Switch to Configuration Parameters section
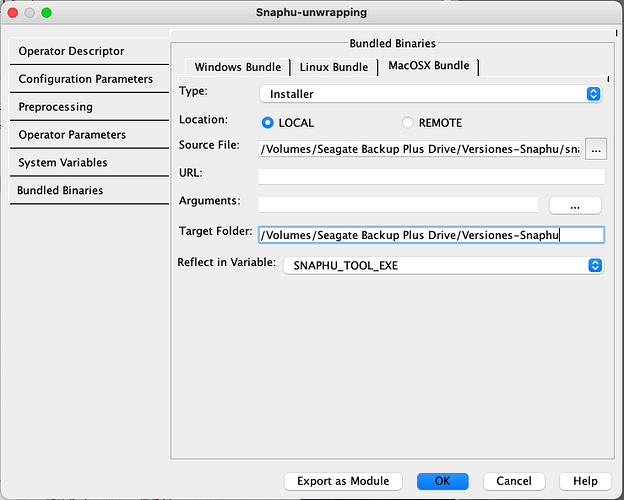The width and height of the screenshot is (624, 500). click(x=89, y=79)
